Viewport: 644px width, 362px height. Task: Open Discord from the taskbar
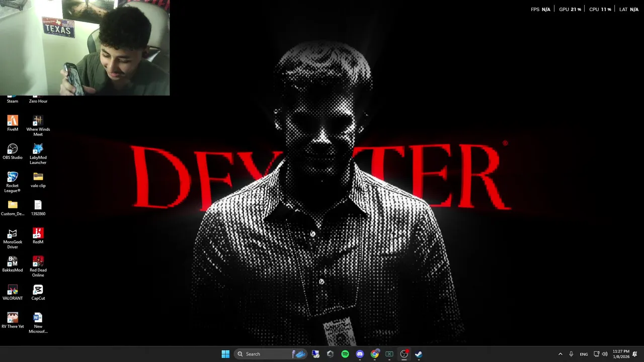(x=360, y=354)
